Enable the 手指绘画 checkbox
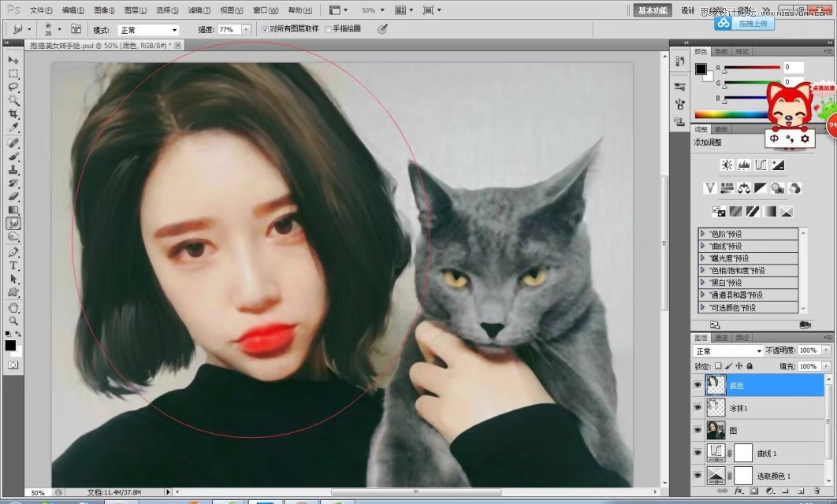The width and height of the screenshot is (837, 504). click(329, 29)
